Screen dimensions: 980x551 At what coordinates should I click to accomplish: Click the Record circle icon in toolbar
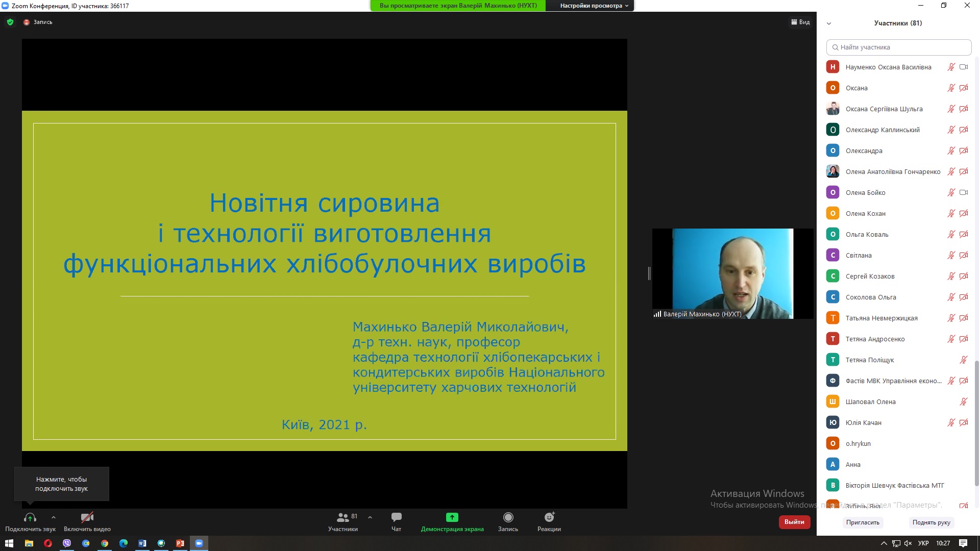tap(508, 517)
